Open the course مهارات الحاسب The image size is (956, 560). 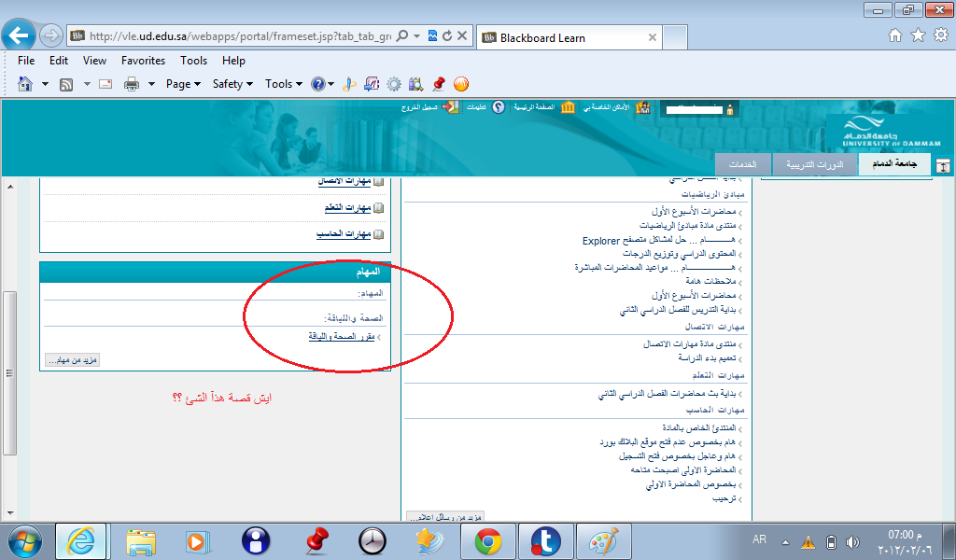coord(344,234)
